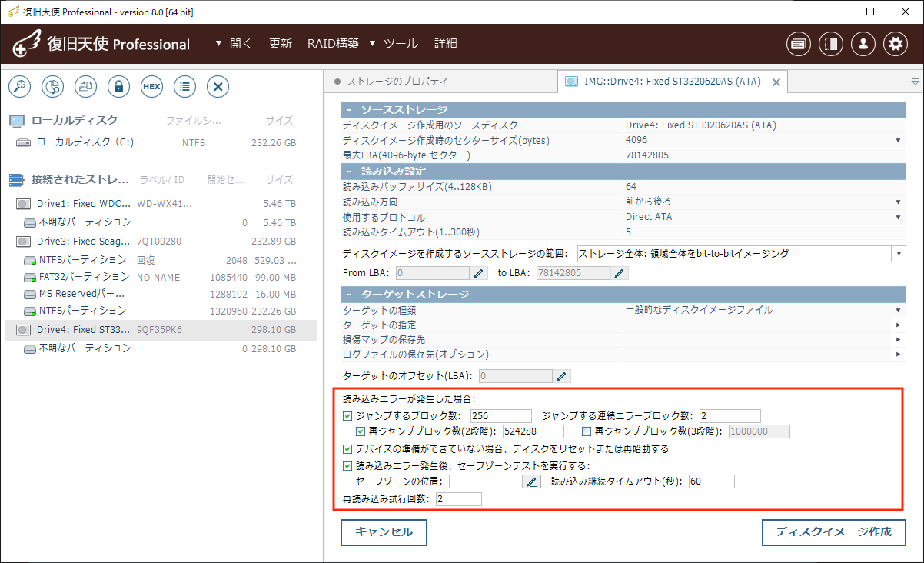This screenshot has width=924, height=563.
Task: Open the tab list dropdown triangle
Action: tap(915, 82)
